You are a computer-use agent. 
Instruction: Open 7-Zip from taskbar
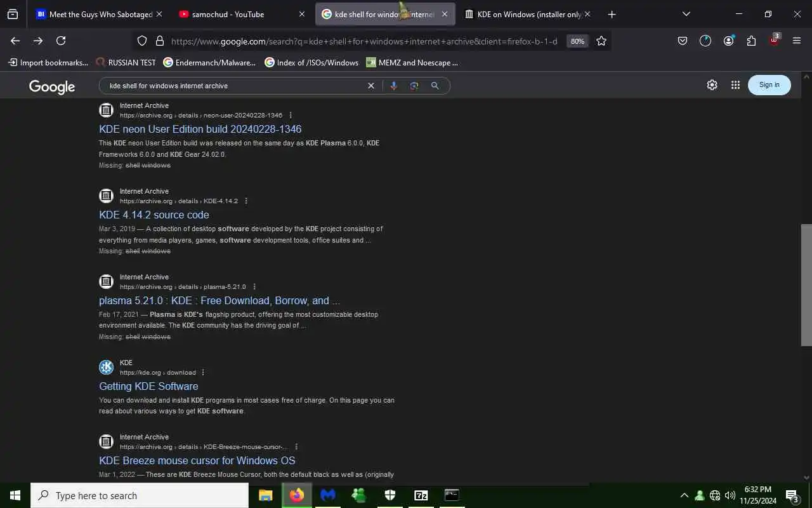(421, 495)
